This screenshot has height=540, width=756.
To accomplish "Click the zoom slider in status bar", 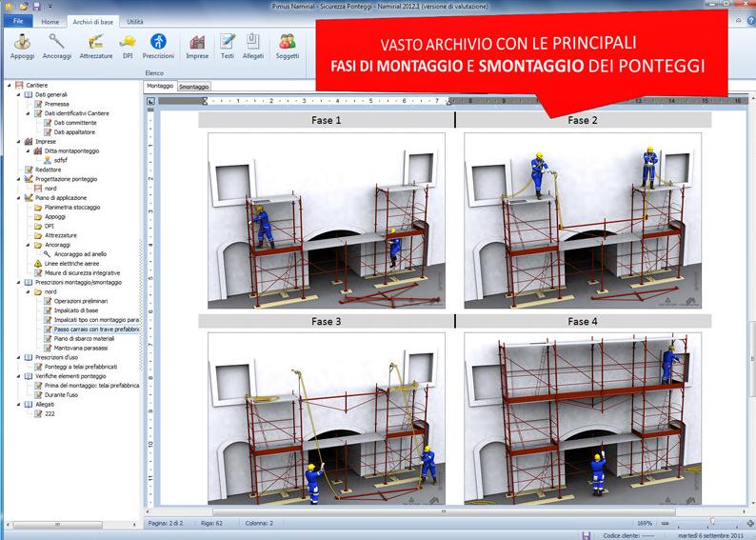I will [x=712, y=522].
